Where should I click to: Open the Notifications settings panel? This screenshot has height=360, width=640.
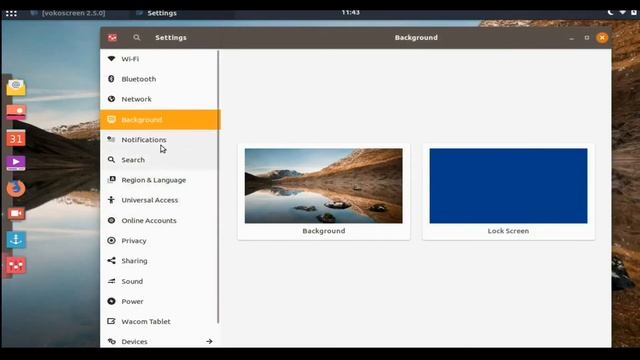click(159, 140)
